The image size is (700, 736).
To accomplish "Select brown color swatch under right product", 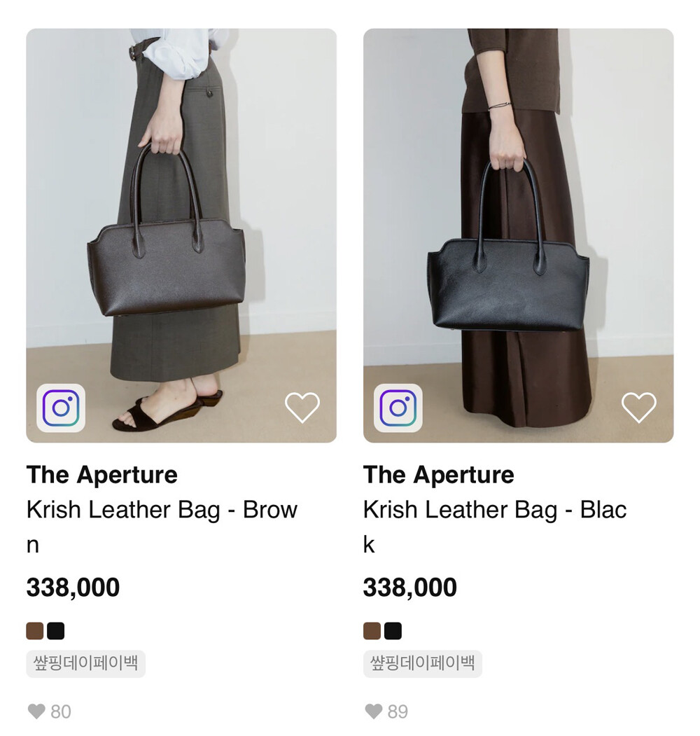I will pos(372,631).
